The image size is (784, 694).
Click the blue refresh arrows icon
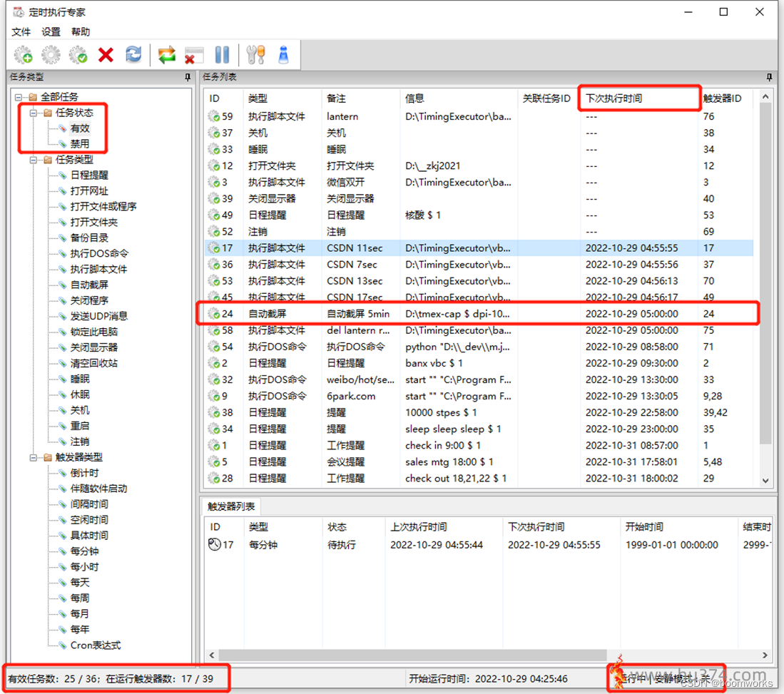(133, 54)
